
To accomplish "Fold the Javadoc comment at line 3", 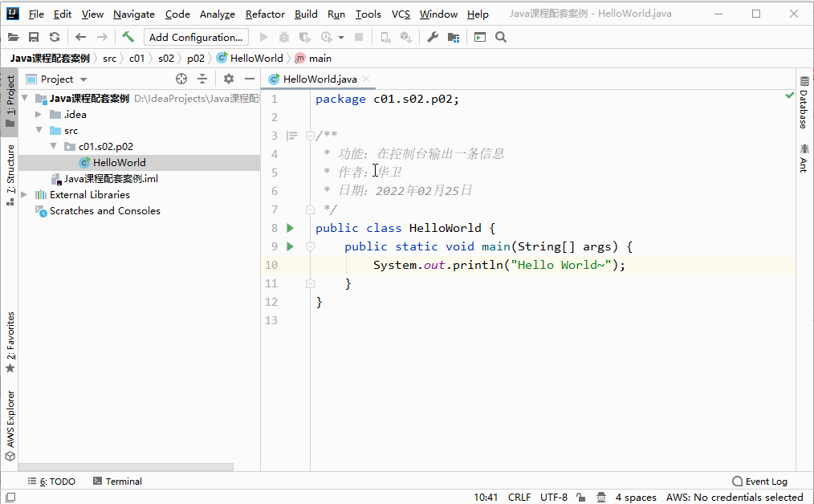I will pos(310,136).
